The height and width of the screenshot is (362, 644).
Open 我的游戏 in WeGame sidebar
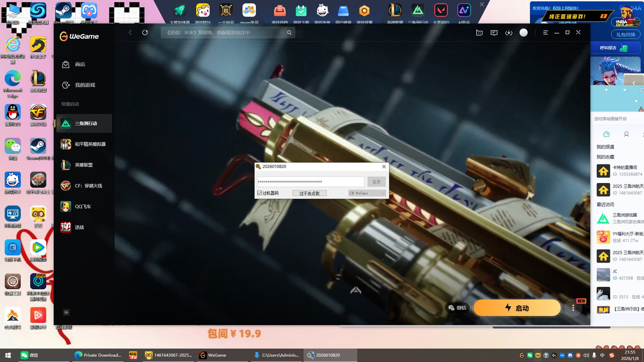coord(84,85)
